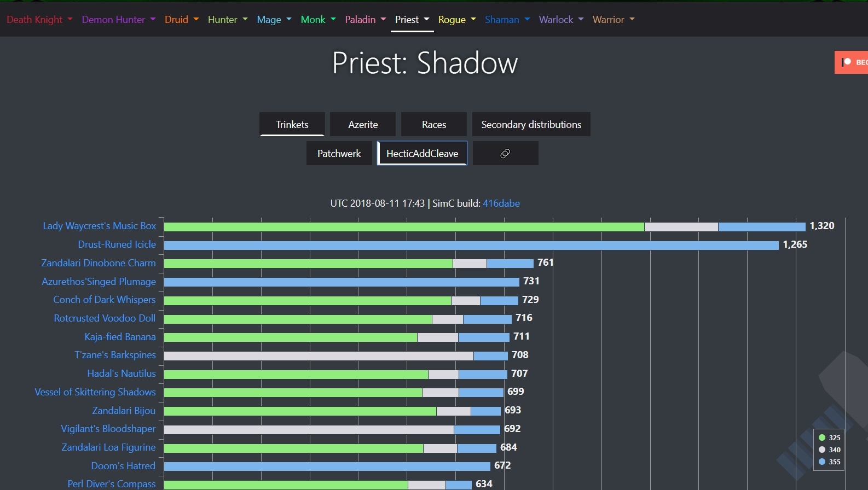The height and width of the screenshot is (490, 868).
Task: Open Doom's Hatred trinket link
Action: pos(123,466)
